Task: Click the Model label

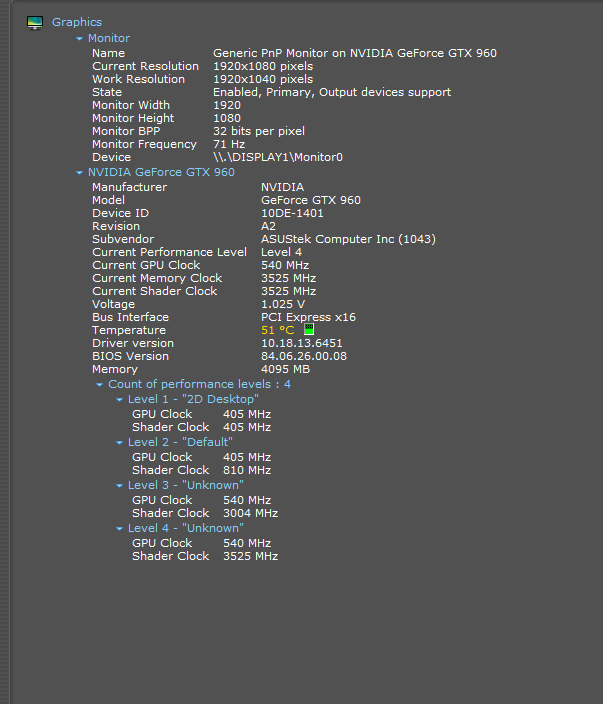Action: coord(108,200)
